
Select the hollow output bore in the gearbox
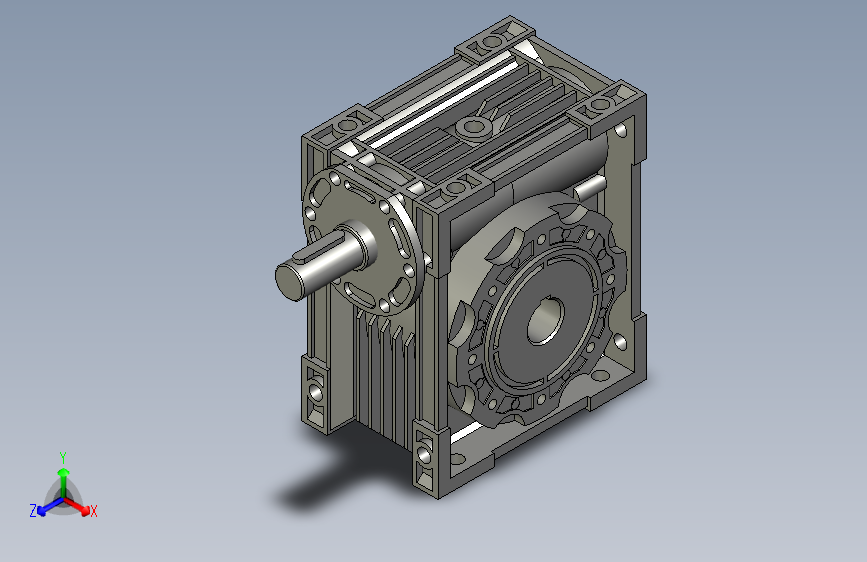[545, 321]
